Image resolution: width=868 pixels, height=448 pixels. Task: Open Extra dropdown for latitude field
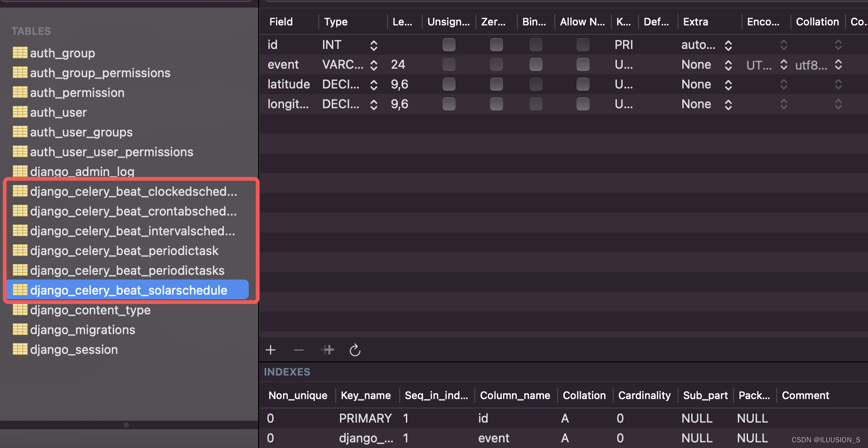[728, 85]
